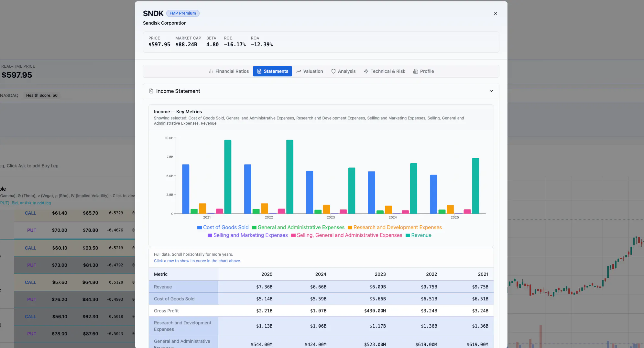Image resolution: width=644 pixels, height=348 pixels.
Task: Click 2024 cost of goods $5.59B
Action: [318, 299]
